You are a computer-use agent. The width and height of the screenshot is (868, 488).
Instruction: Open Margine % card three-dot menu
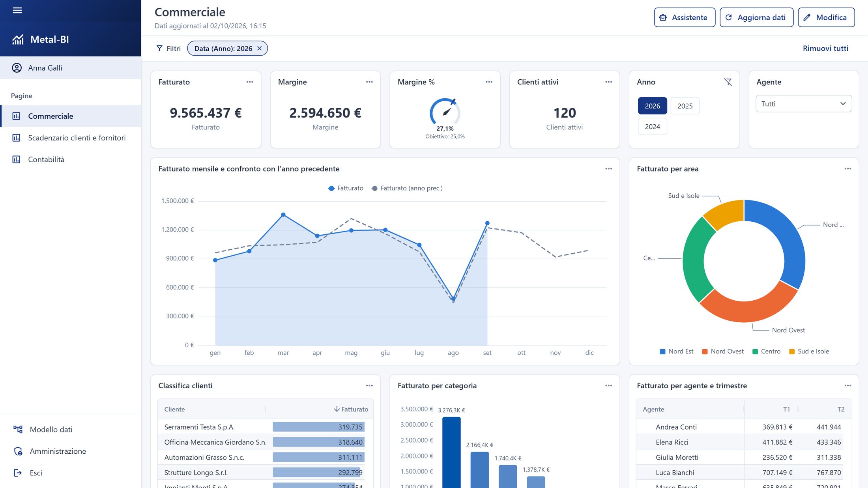(x=489, y=82)
